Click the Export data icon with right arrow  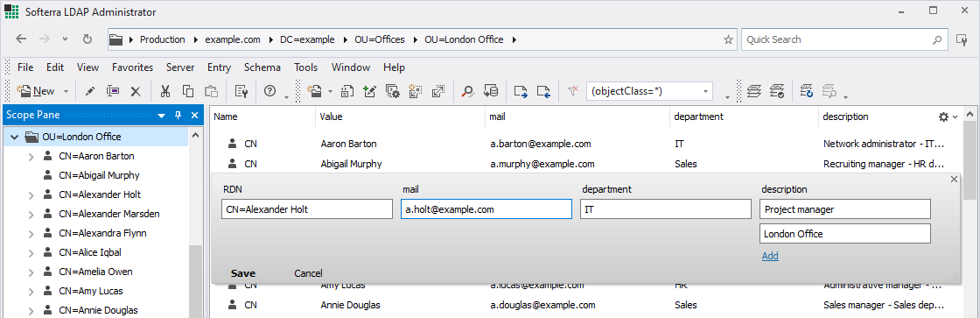pos(521,91)
